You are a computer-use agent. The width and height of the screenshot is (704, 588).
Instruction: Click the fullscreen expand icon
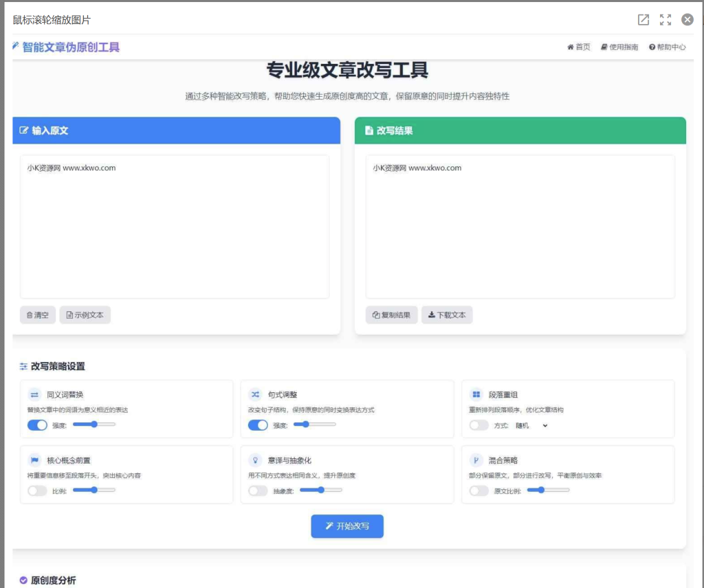[x=665, y=20]
